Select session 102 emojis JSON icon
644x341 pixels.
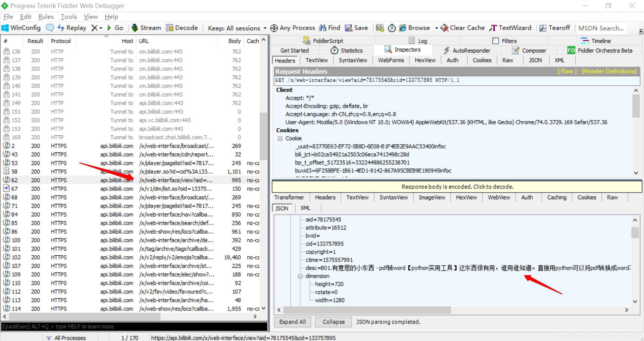click(6, 257)
